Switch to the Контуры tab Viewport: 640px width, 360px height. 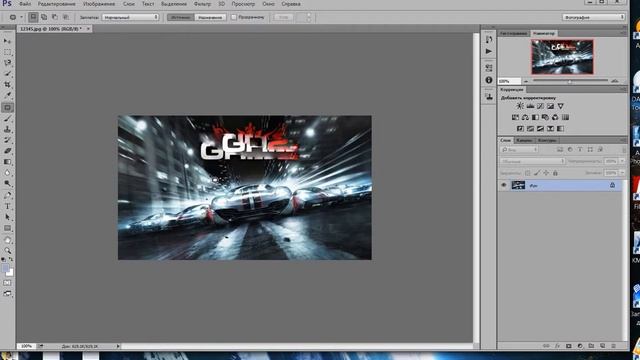click(x=547, y=140)
